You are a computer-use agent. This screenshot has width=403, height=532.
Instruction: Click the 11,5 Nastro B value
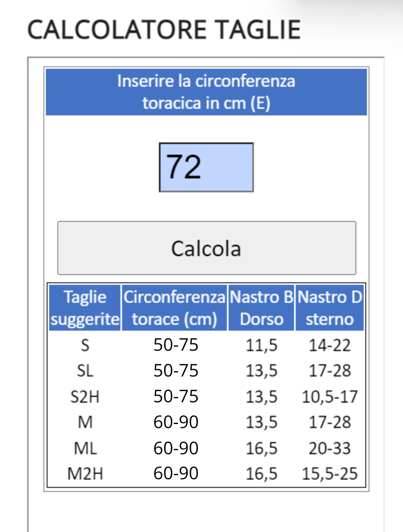(261, 345)
